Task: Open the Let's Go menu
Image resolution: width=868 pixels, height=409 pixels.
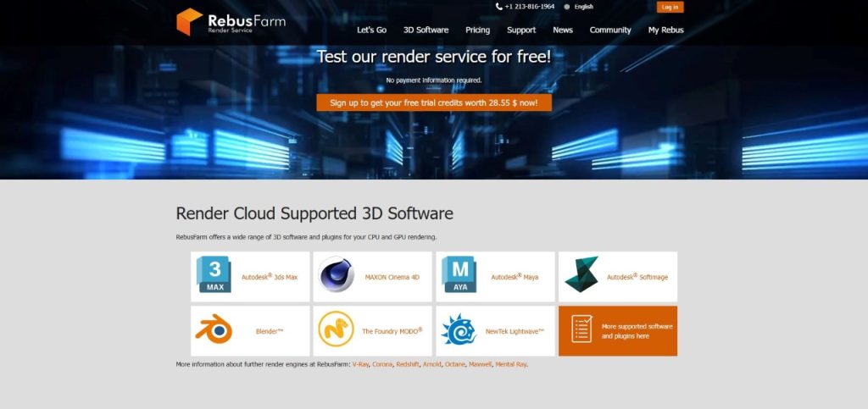Action: tap(371, 30)
